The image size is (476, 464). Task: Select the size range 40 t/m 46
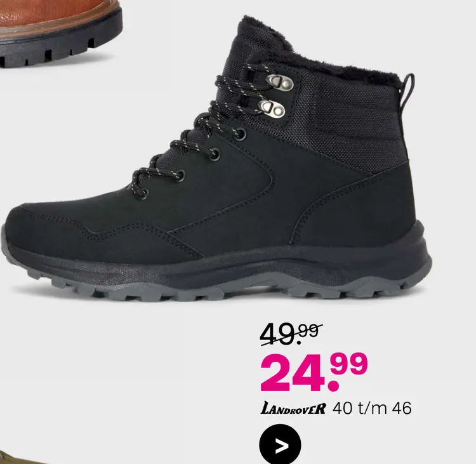(x=372, y=408)
